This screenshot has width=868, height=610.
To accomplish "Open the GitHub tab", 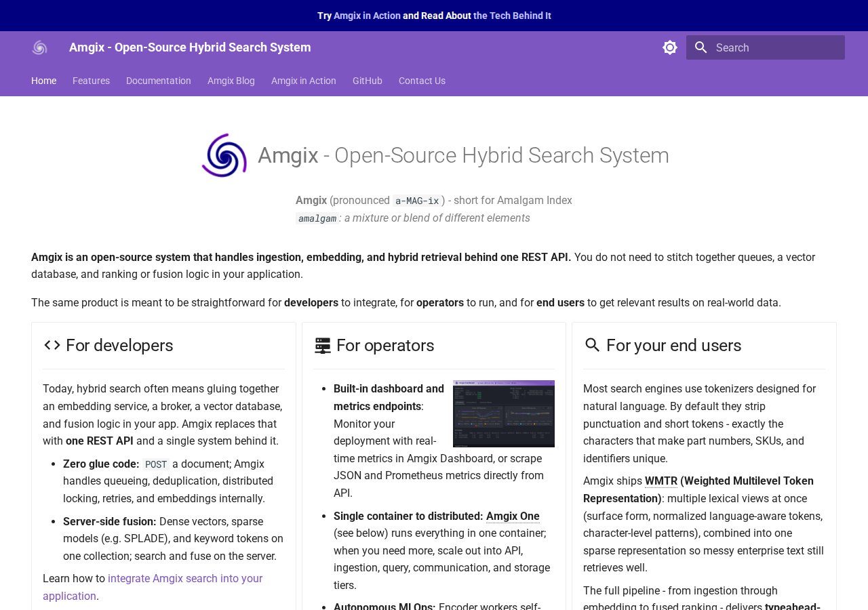I will point(368,81).
